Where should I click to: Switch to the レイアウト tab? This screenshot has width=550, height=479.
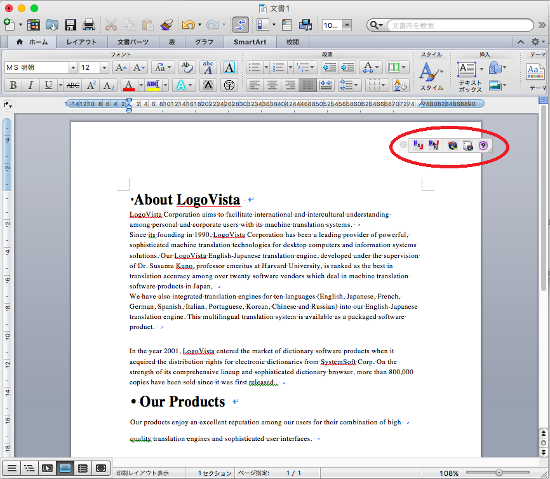(x=81, y=42)
